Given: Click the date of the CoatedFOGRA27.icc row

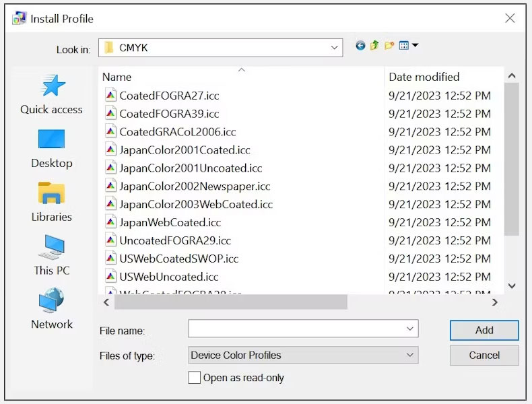Looking at the screenshot, I should point(440,96).
